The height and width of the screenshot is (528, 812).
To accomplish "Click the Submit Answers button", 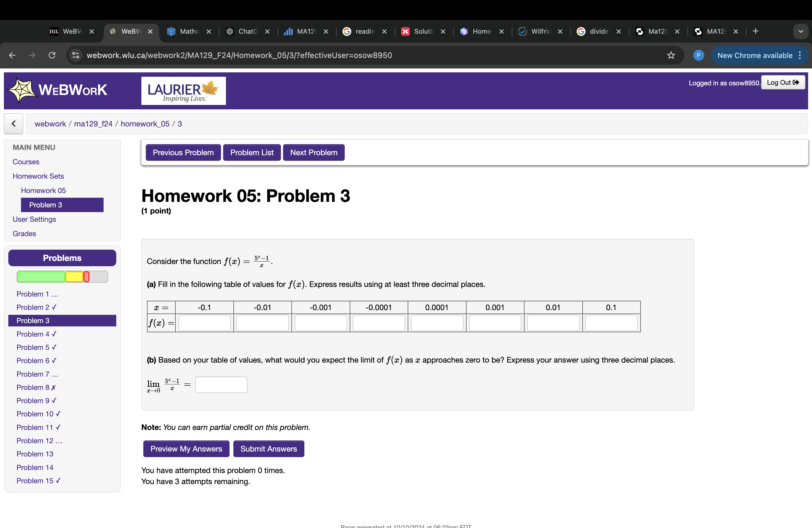I will [x=269, y=449].
